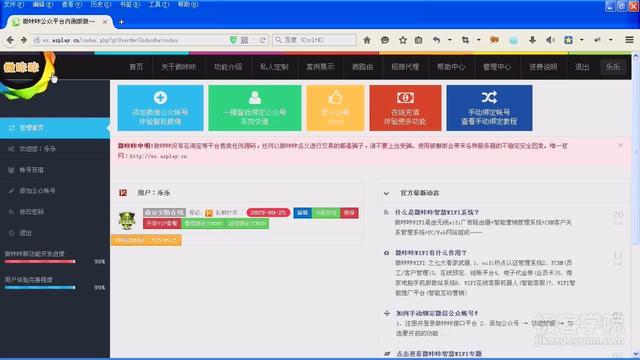This screenshot has height=360, width=640.
Task: Open the browser hamburger menu
Action: [629, 40]
